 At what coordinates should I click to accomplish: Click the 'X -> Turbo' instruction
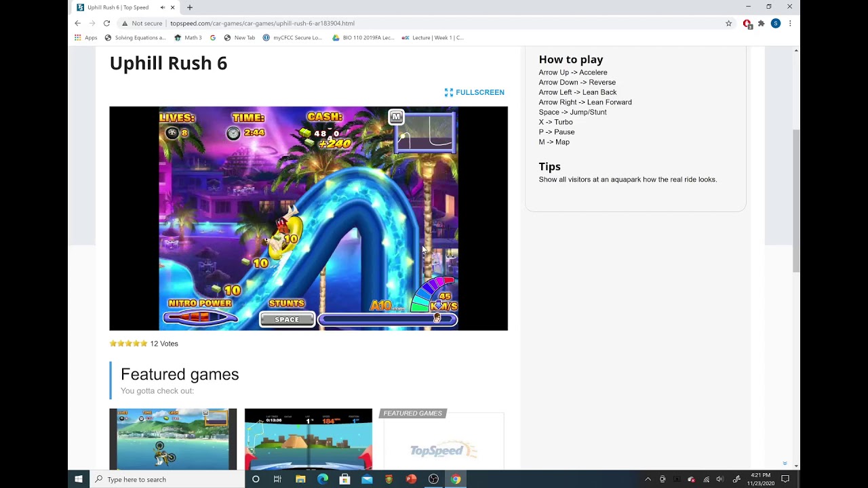pyautogui.click(x=555, y=122)
